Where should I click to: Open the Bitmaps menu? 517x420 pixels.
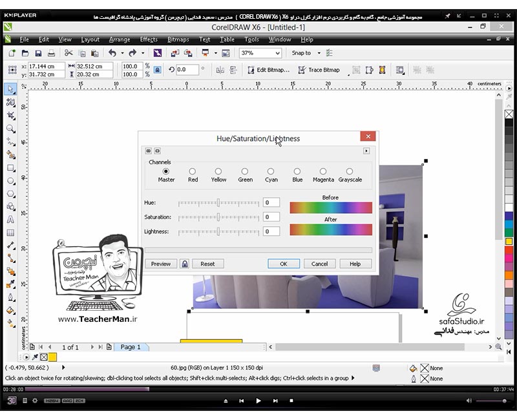(x=178, y=39)
